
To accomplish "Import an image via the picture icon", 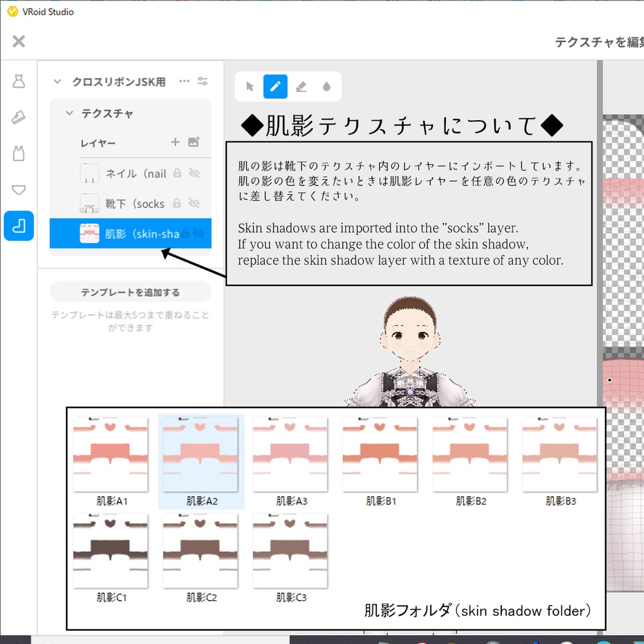I will pyautogui.click(x=193, y=143).
